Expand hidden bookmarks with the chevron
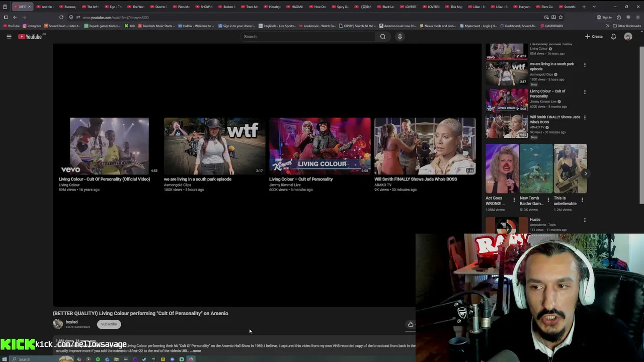This screenshot has height=362, width=644. tap(607, 26)
